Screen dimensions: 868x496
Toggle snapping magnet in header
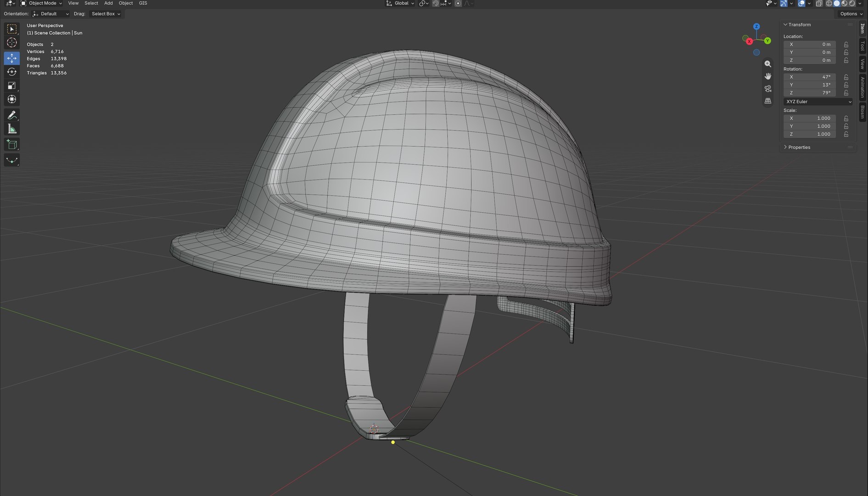tap(436, 3)
